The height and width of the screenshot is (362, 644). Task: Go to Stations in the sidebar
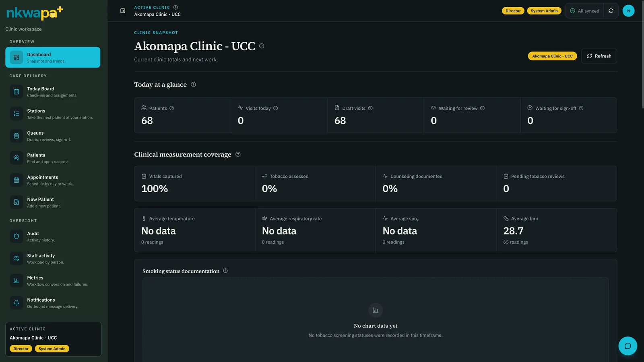pyautogui.click(x=53, y=114)
